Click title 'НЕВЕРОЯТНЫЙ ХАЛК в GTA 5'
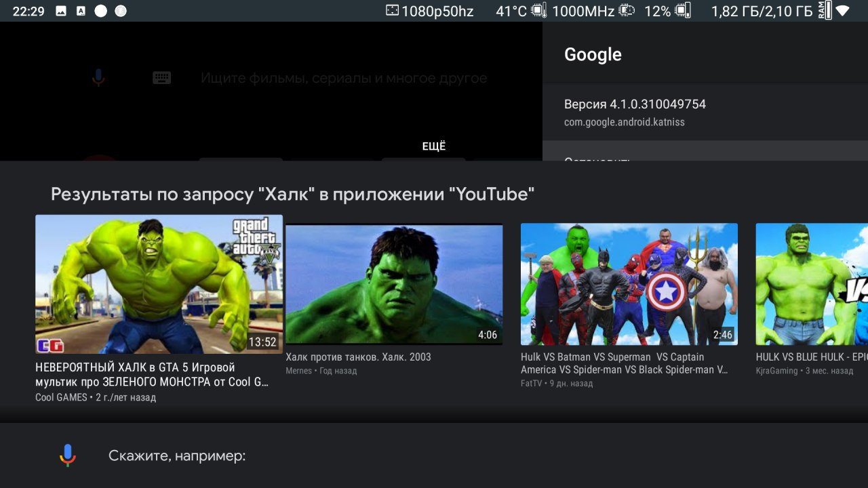868x488 pixels. click(x=152, y=375)
